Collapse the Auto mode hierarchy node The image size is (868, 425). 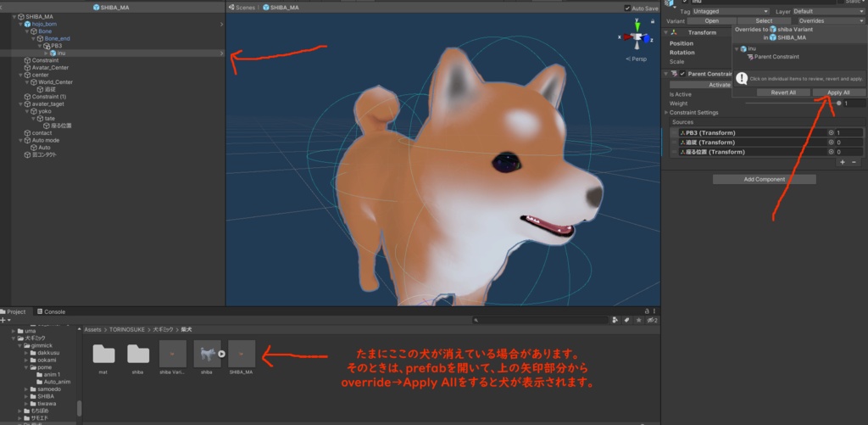pyautogui.click(x=20, y=140)
